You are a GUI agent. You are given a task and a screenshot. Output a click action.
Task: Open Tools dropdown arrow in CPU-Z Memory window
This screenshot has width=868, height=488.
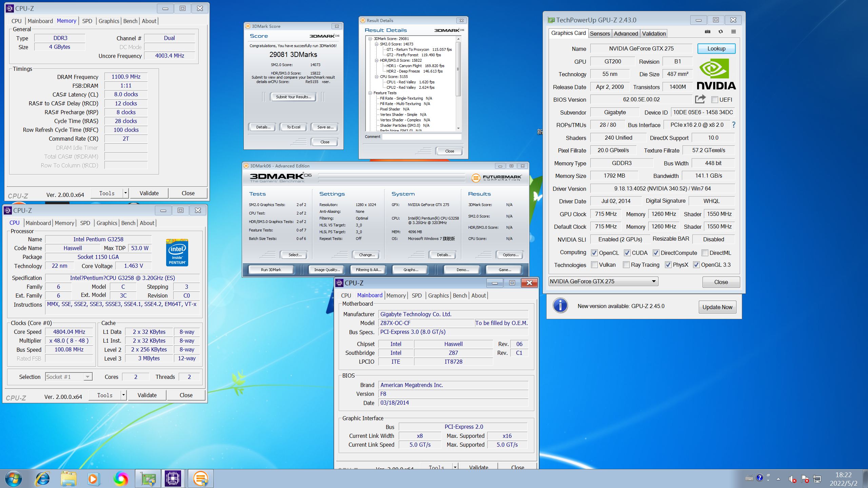tap(125, 193)
